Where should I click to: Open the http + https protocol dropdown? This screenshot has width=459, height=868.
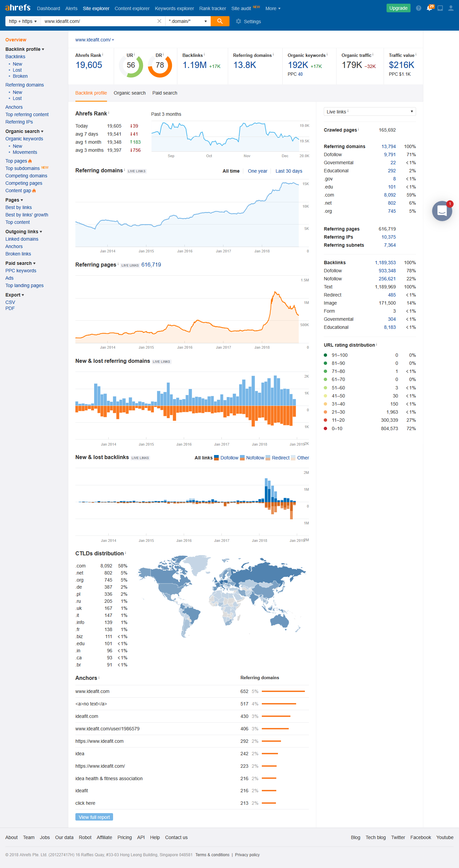(x=23, y=21)
